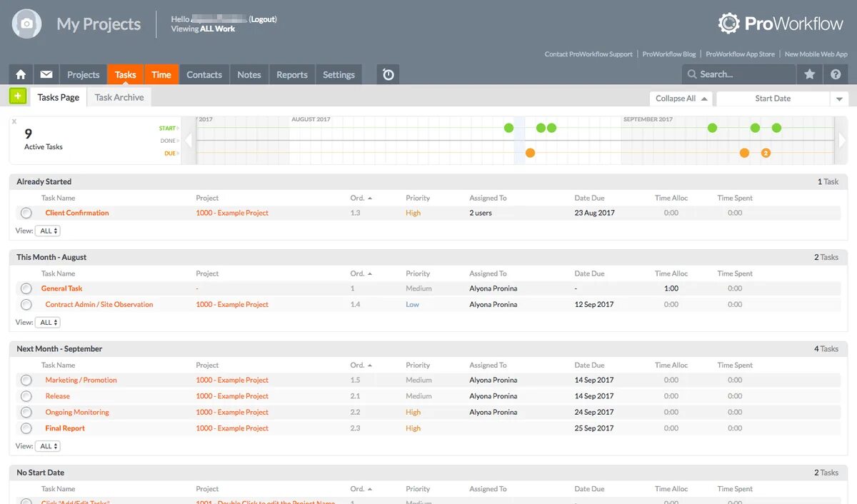Close the timeline with the x icon

pos(14,121)
